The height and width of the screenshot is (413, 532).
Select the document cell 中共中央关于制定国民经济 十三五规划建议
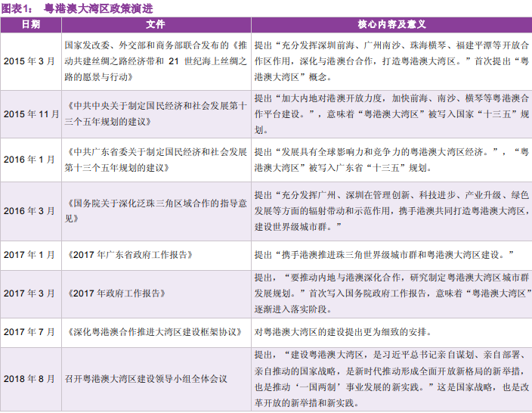[x=156, y=113]
